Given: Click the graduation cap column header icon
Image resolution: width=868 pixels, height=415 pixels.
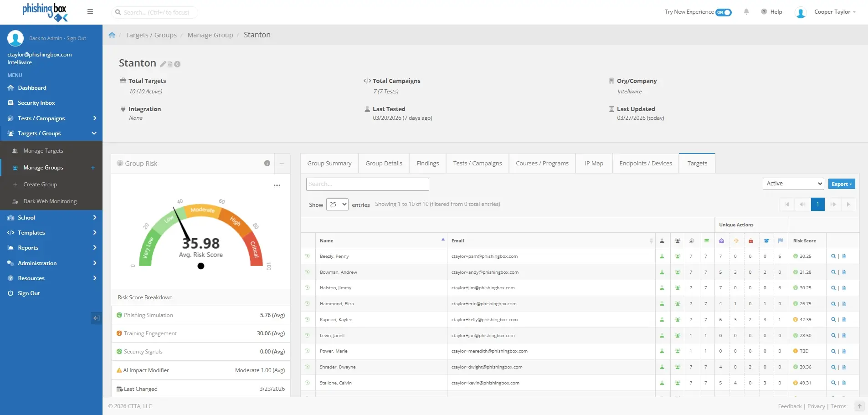Looking at the screenshot, I should pyautogui.click(x=766, y=241).
